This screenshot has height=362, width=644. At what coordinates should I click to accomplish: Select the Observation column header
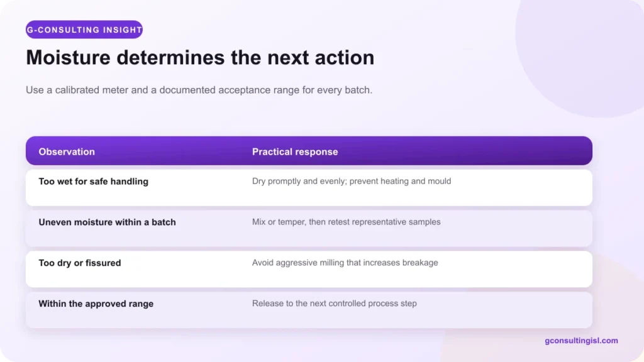[x=67, y=152]
